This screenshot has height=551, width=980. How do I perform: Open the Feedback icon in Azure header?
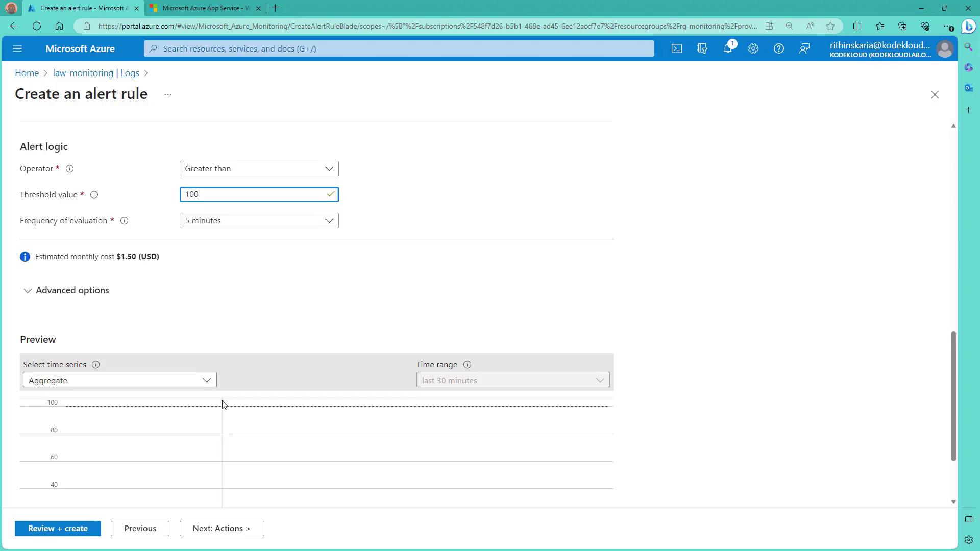tap(804, 48)
